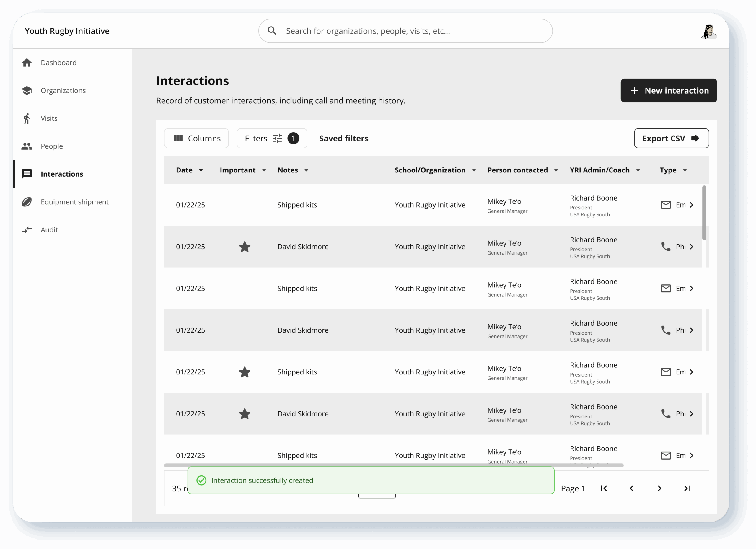Open user profile avatar
The image size is (756, 549).
pos(709,32)
